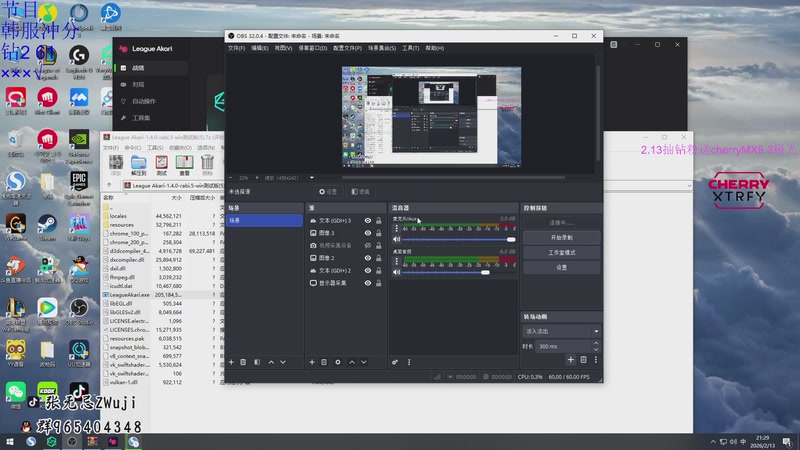This screenshot has height=450, width=800.
Task: Click the 测试 test icon in WinRAR toolbar
Action: click(161, 166)
